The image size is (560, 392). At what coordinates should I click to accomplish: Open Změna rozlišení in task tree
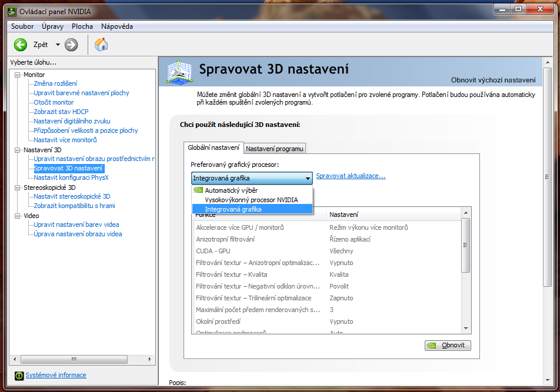55,83
